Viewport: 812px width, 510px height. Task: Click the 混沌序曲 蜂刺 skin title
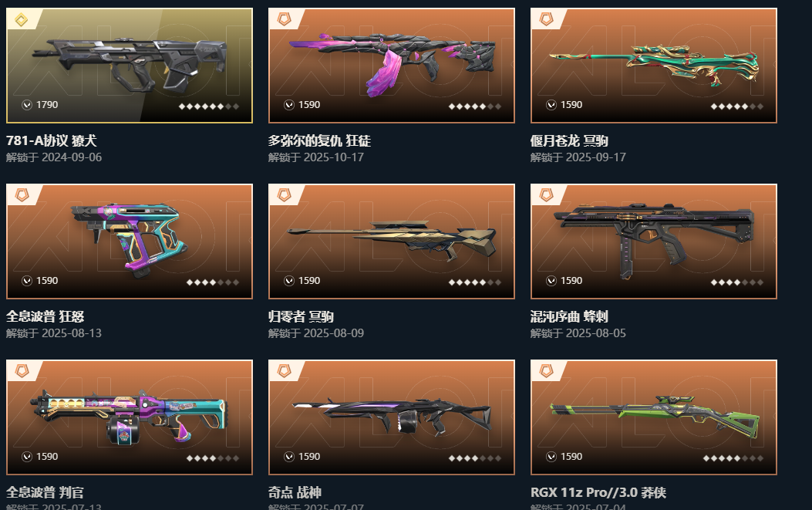click(569, 316)
